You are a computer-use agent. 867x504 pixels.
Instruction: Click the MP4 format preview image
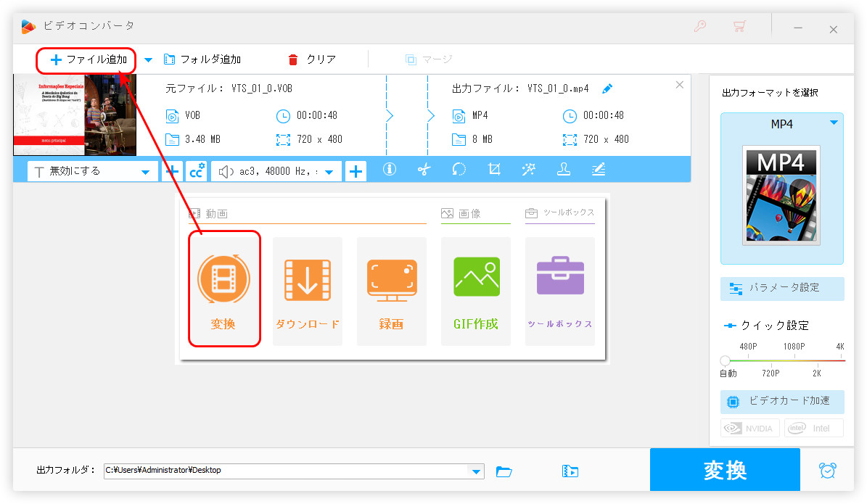781,195
